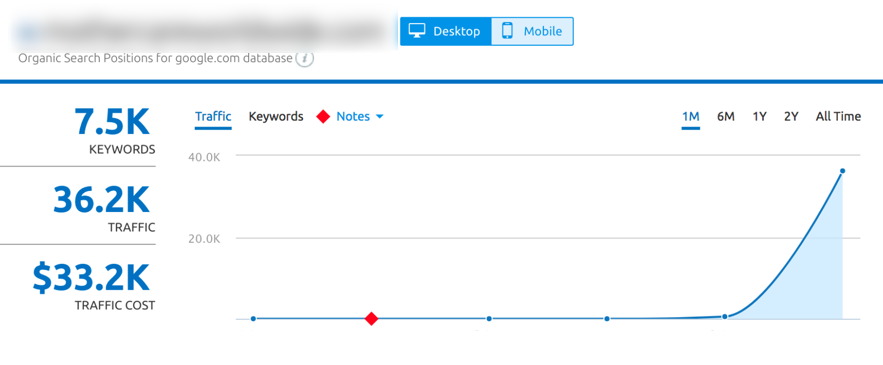Click the mobile phone icon
Screen dimensions: 883x365
point(507,31)
